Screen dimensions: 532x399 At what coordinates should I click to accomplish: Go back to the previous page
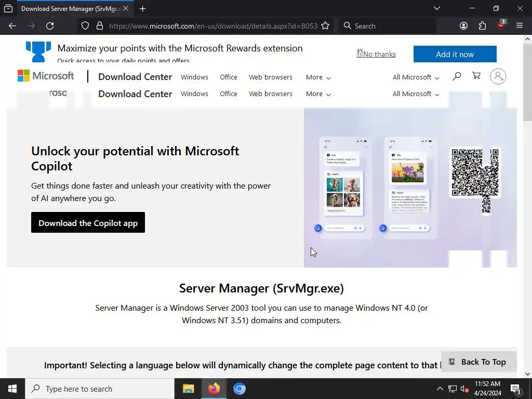click(12, 26)
